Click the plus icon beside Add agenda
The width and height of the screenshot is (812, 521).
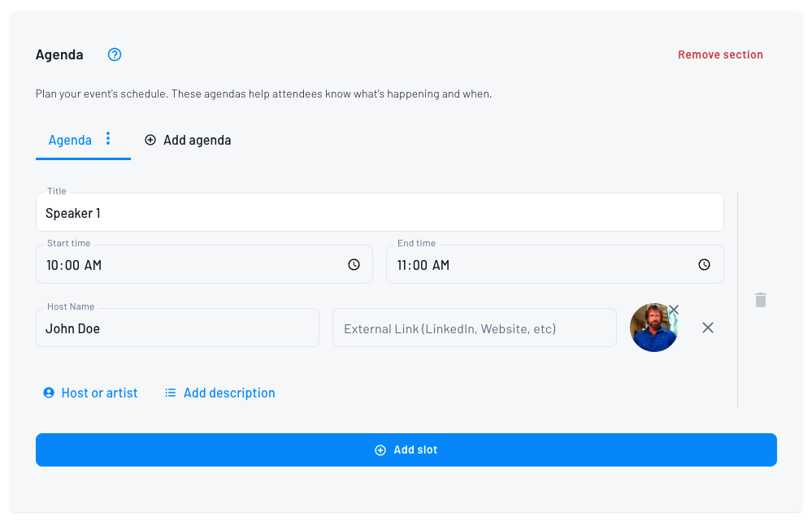pos(150,140)
